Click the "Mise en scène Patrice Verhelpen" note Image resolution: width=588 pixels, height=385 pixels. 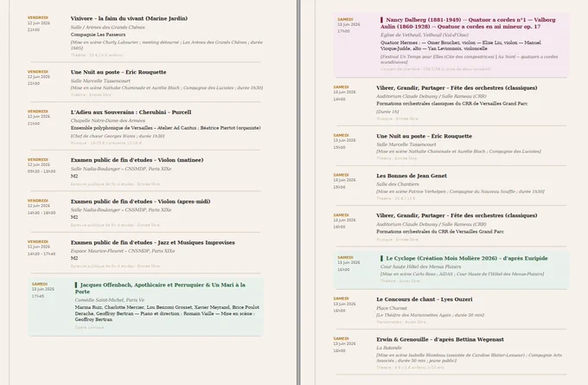coord(460,191)
